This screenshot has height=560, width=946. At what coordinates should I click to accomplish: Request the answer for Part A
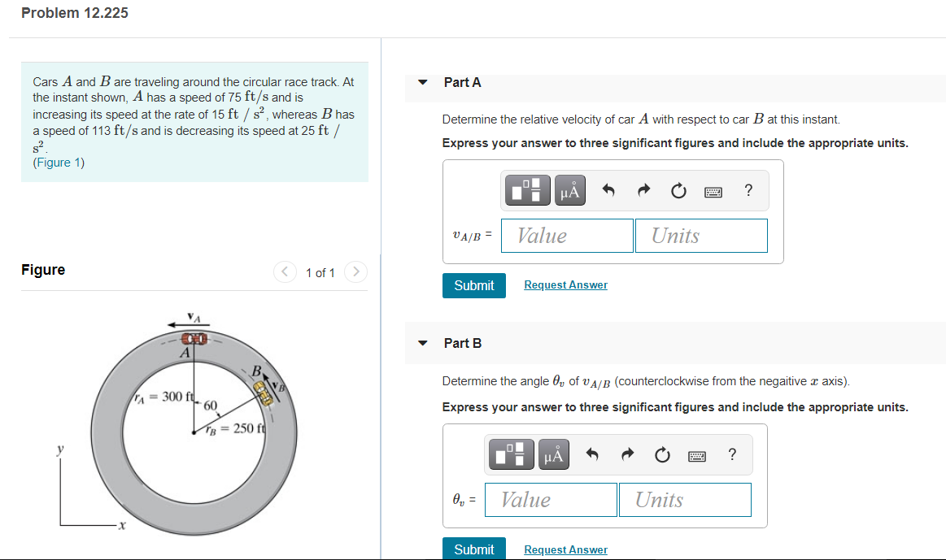point(565,284)
